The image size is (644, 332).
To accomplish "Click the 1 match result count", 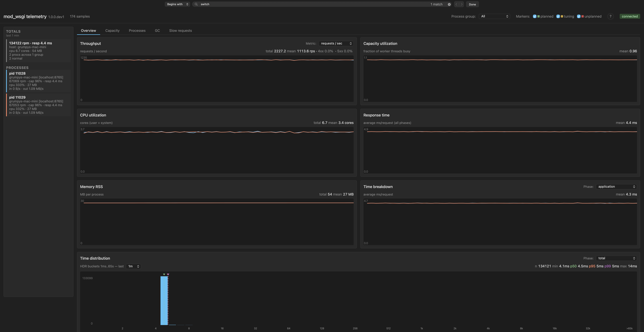I will 436,4.
